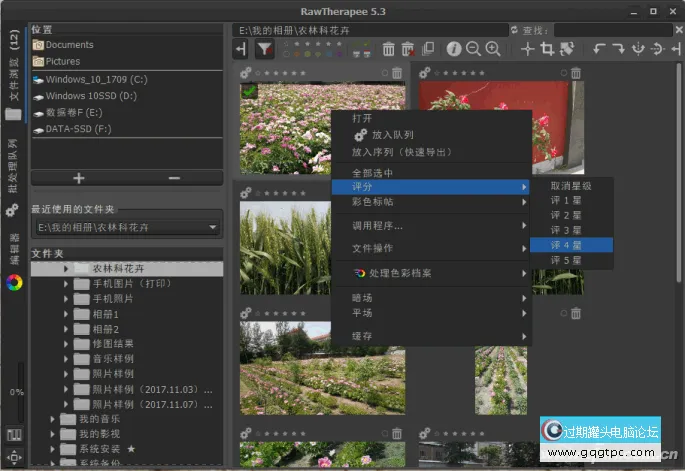Image resolution: width=685 pixels, height=471 pixels.
Task: Open recently used folders dropdown
Action: [125, 227]
